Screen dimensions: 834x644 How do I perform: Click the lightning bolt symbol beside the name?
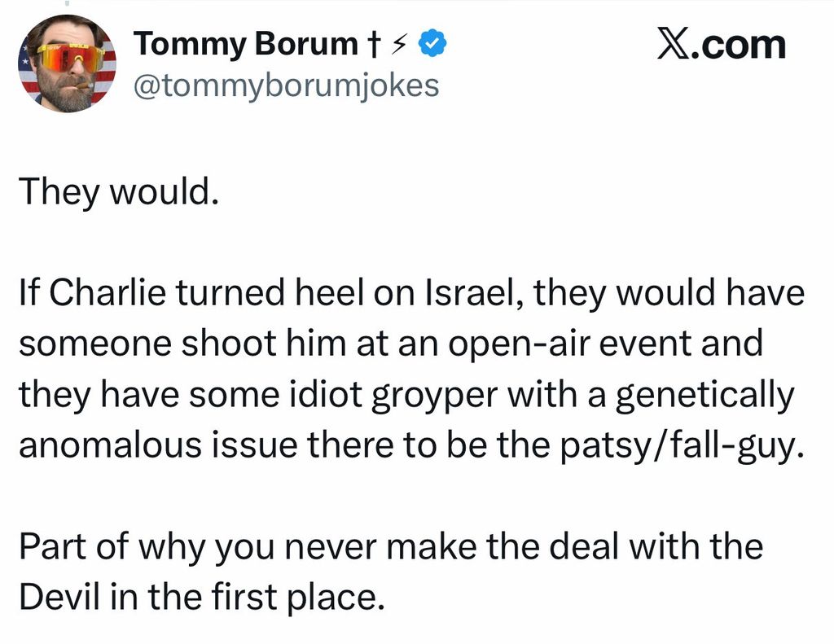click(x=397, y=45)
